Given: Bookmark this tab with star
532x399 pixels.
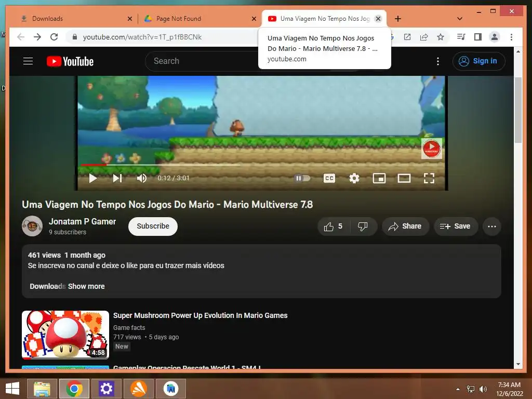Looking at the screenshot, I should click(441, 37).
